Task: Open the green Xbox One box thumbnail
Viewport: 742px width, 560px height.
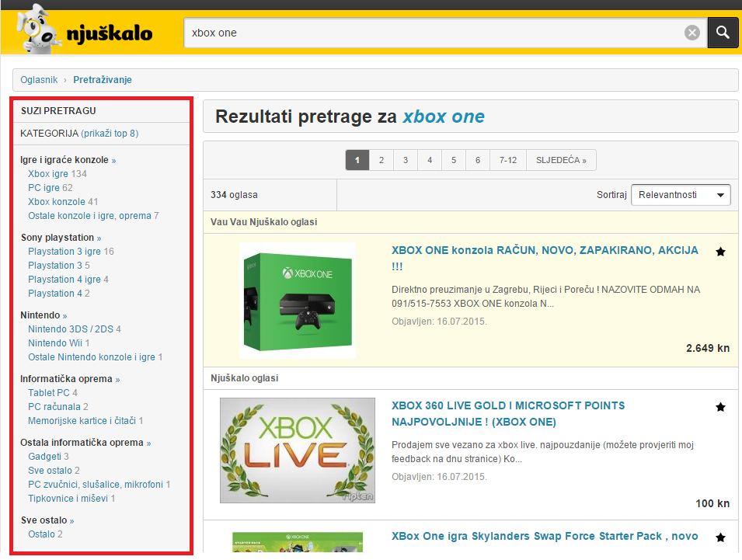Action: pyautogui.click(x=298, y=300)
